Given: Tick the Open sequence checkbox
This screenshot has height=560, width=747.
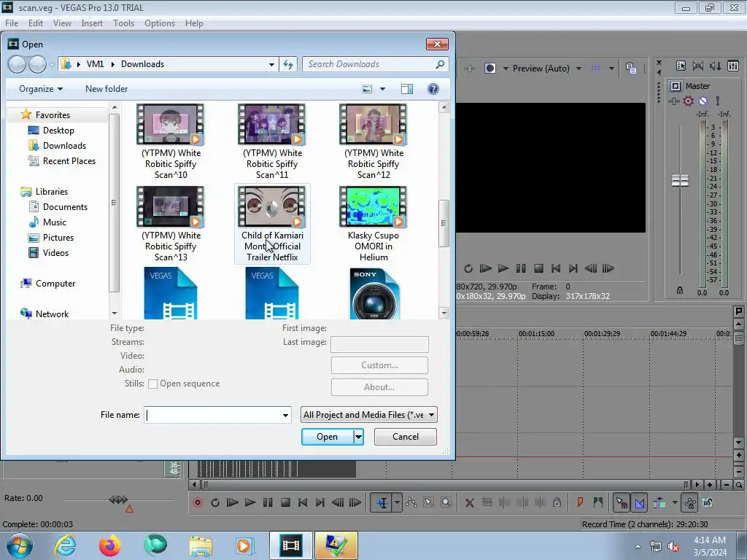Looking at the screenshot, I should (152, 384).
